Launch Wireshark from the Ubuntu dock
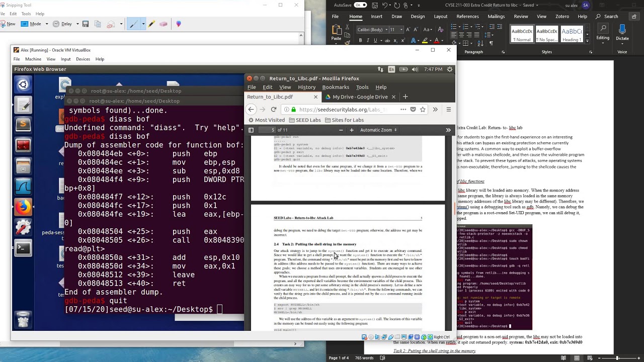 (23, 187)
